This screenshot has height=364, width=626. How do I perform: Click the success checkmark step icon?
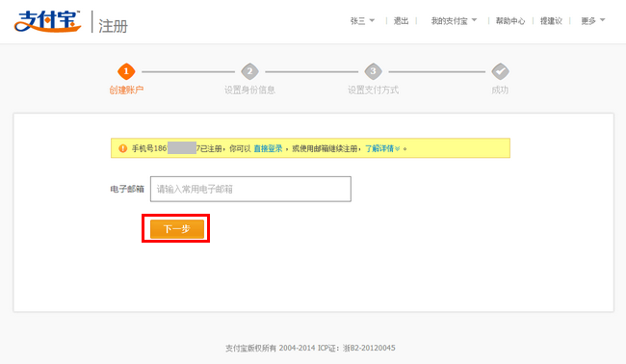500,71
